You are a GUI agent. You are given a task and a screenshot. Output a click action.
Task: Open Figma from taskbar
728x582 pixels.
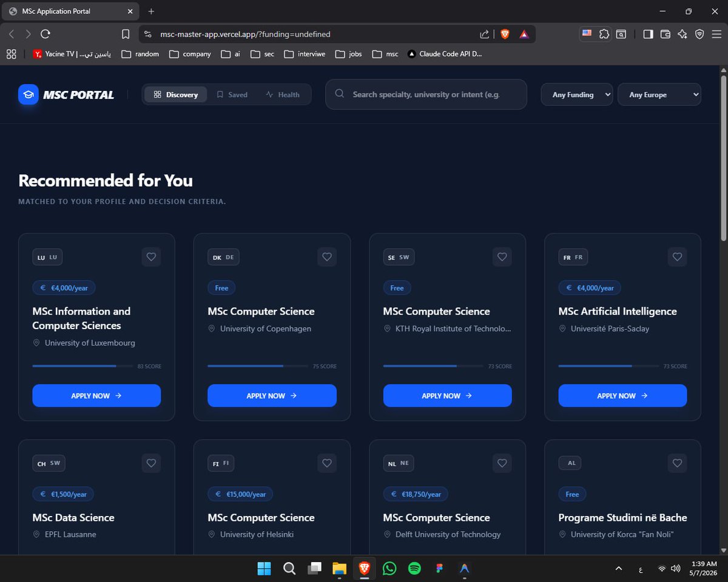point(440,568)
